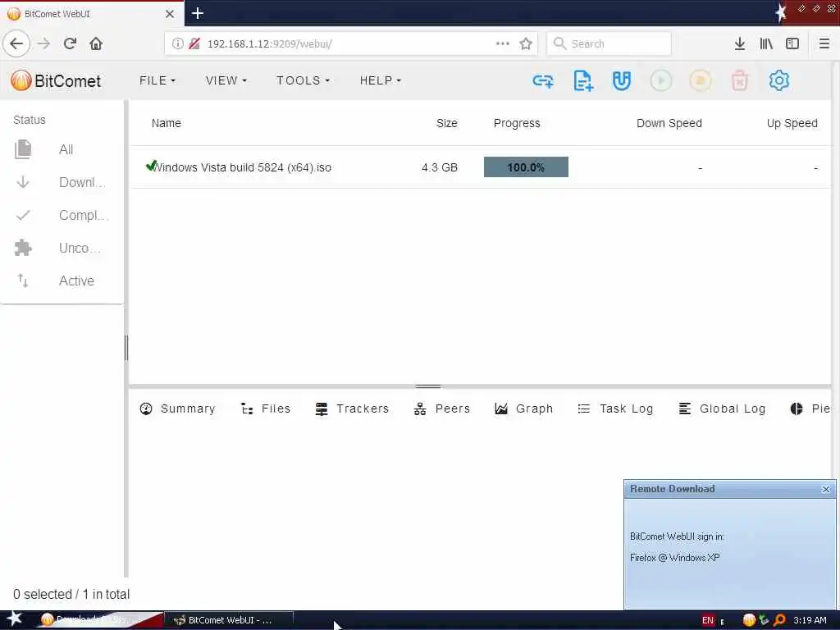The image size is (840, 630).
Task: Select the Uncompleted status filter
Action: (x=62, y=248)
